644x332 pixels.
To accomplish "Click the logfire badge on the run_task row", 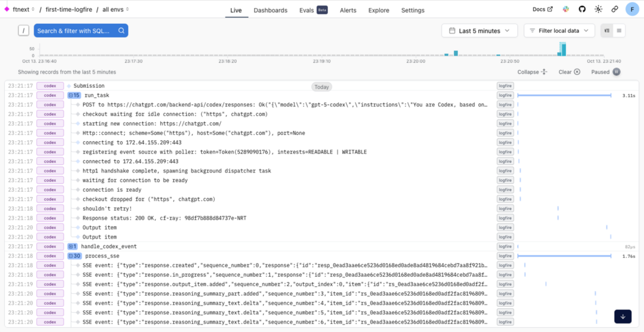I will 505,95.
